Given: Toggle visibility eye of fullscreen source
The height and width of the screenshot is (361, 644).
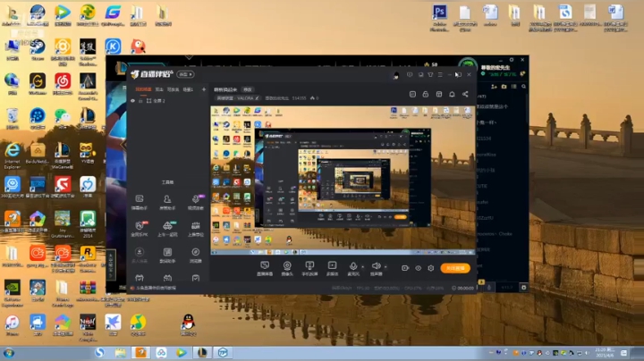Looking at the screenshot, I should (132, 101).
